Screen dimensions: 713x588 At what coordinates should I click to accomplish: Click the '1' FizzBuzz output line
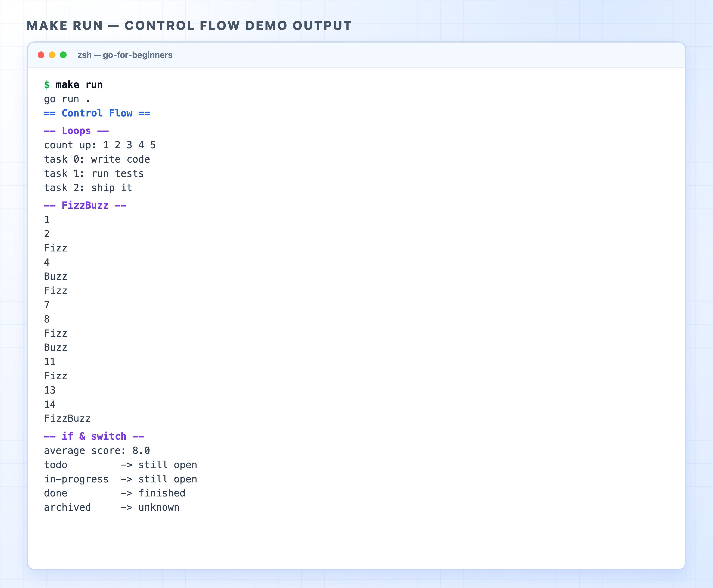47,219
